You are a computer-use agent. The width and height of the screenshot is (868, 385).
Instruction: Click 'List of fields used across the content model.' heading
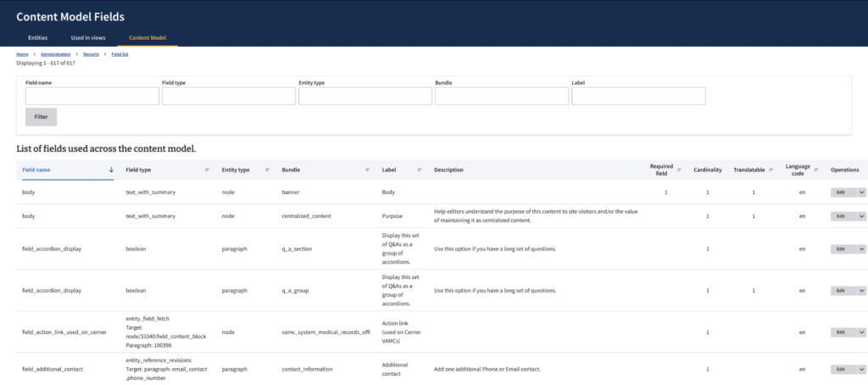106,149
